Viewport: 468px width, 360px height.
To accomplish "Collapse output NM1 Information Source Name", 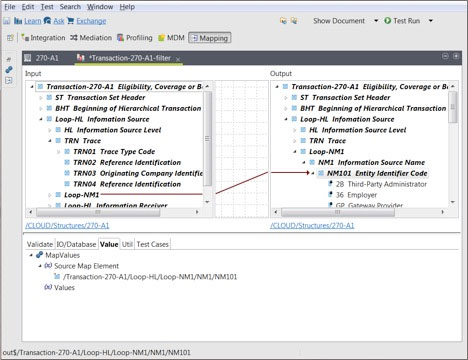I will click(x=304, y=163).
